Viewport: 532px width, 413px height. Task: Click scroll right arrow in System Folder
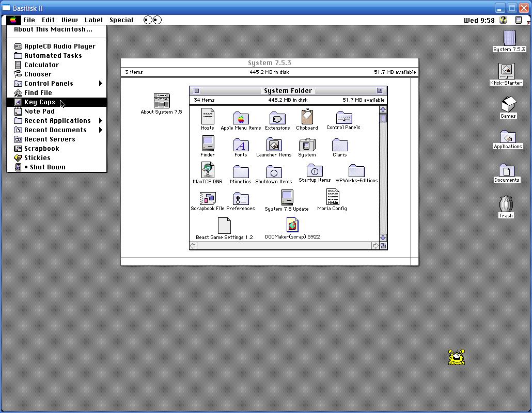click(375, 246)
